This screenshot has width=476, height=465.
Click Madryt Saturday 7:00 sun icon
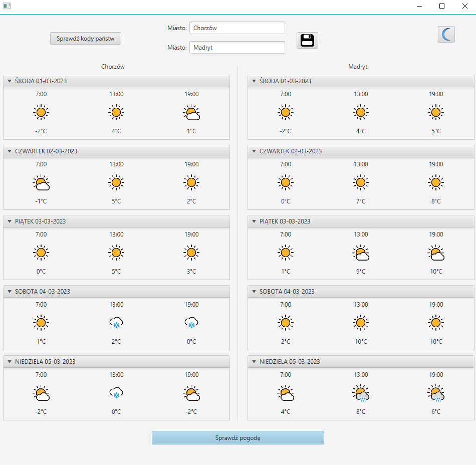pyautogui.click(x=286, y=323)
